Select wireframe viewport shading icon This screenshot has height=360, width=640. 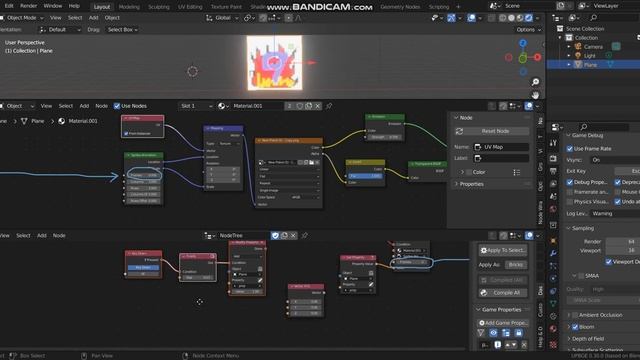tap(503, 18)
